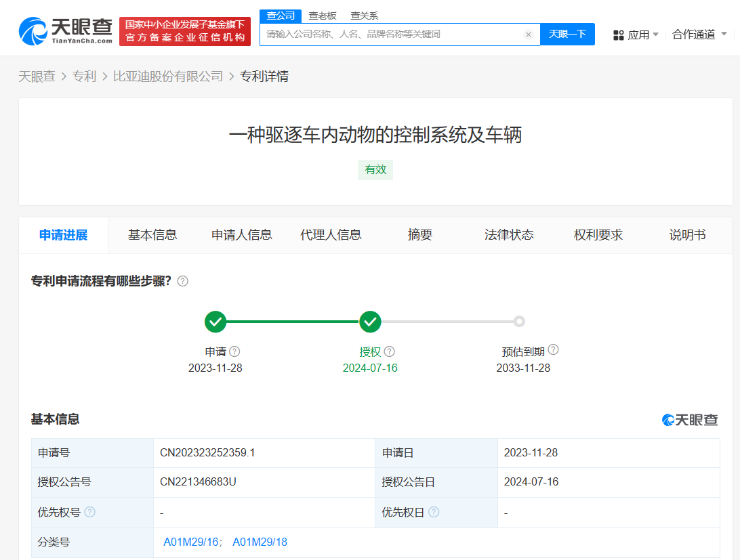
Task: Click the question mark beside 申请 step
Action: click(x=234, y=351)
